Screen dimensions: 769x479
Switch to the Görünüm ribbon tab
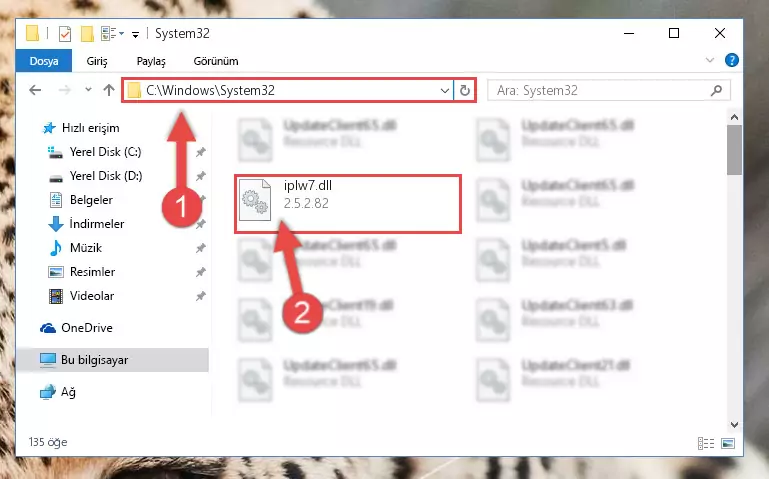tap(216, 61)
